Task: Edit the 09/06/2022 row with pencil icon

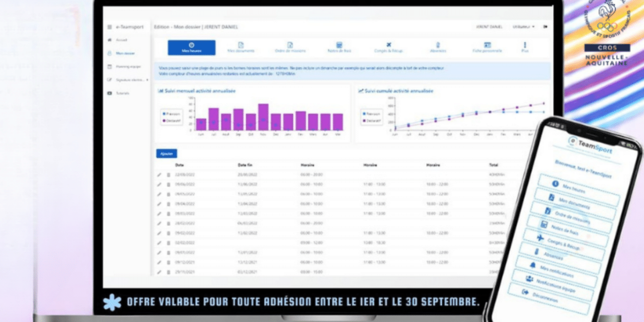Action: (x=159, y=184)
